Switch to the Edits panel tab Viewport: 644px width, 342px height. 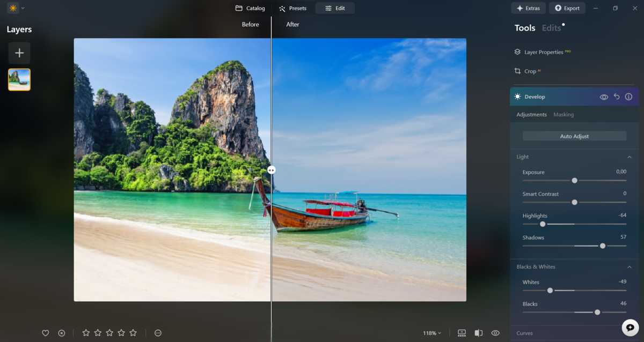[x=551, y=28]
